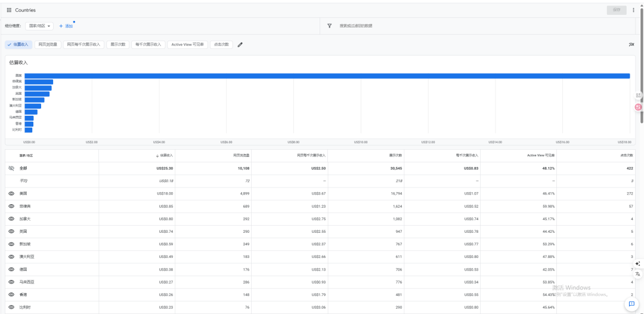
Task: Click the blue 美国 bar in chart
Action: 327,76
